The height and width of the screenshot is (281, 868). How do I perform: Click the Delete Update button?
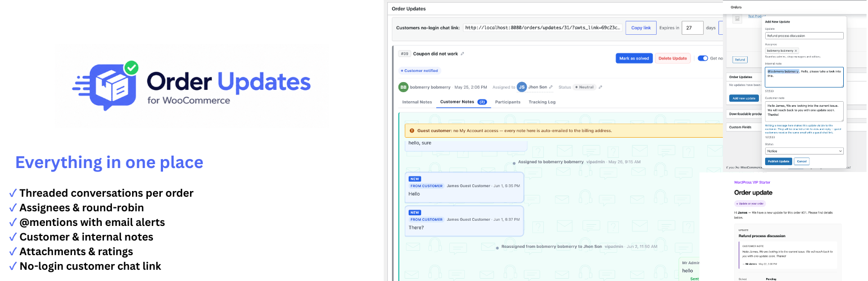coord(672,58)
